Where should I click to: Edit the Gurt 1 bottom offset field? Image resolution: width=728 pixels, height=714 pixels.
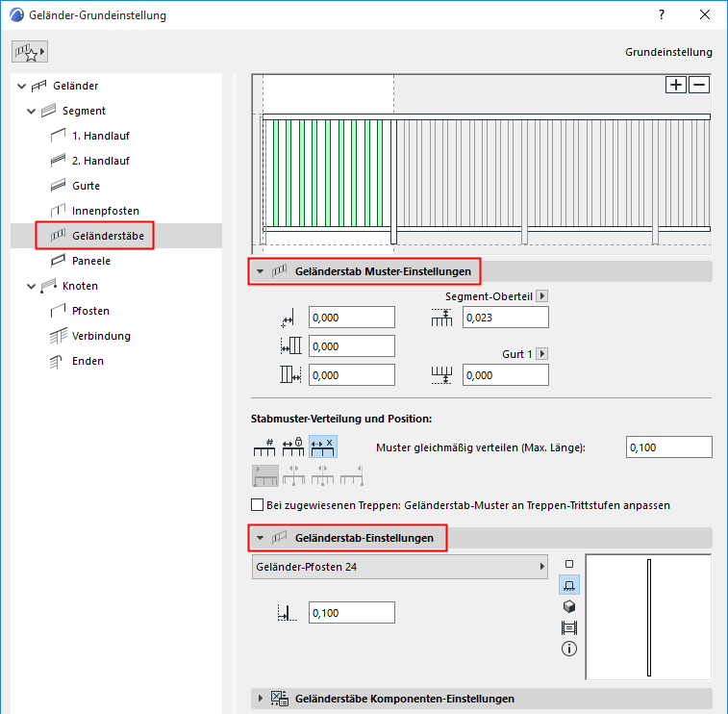[506, 375]
